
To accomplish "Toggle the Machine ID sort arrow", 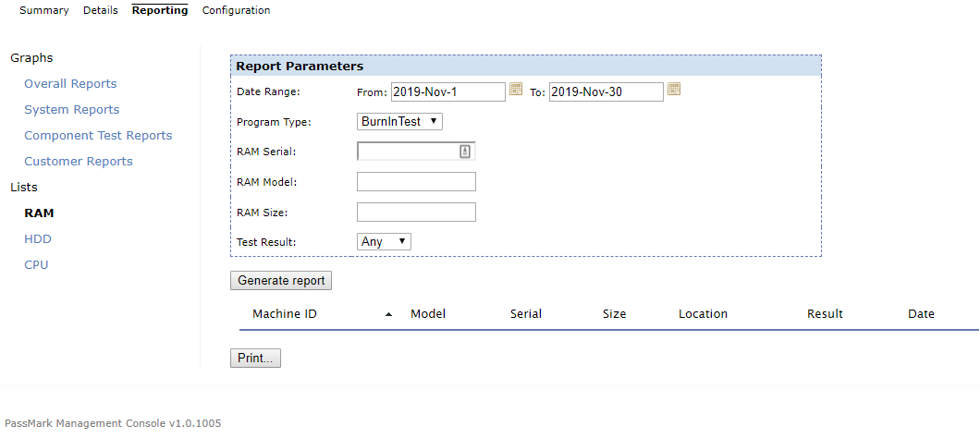I will pyautogui.click(x=388, y=314).
